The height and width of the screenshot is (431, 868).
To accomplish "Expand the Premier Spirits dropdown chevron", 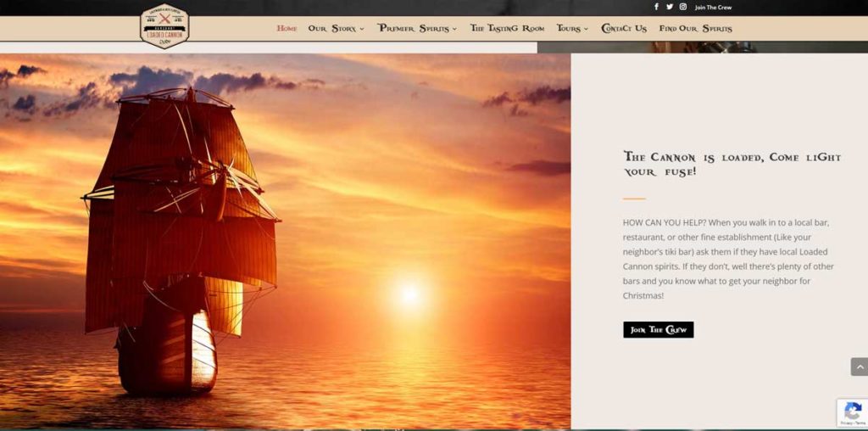I will click(x=454, y=29).
